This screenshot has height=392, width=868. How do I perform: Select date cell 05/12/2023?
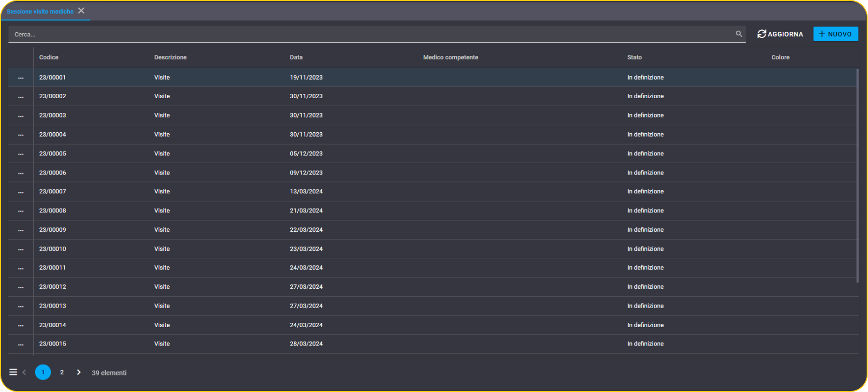coord(306,154)
